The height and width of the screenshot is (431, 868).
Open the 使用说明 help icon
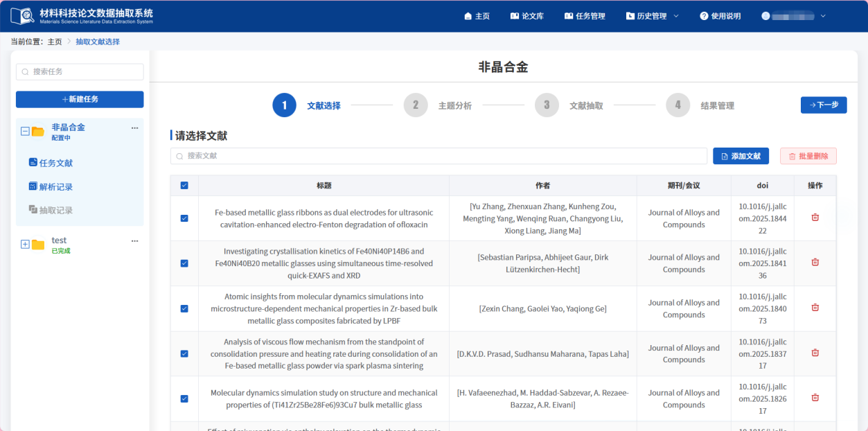705,15
